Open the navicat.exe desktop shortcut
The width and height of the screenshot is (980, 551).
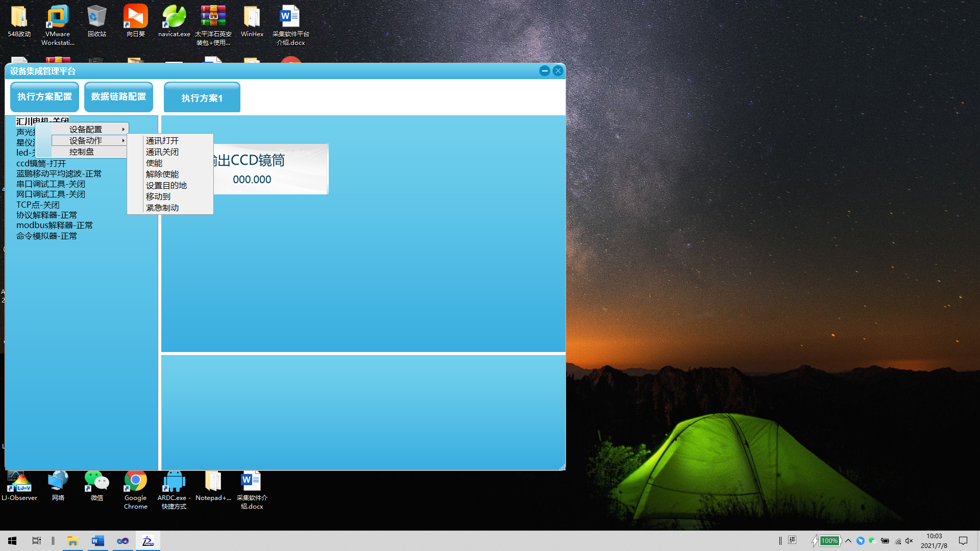174,18
